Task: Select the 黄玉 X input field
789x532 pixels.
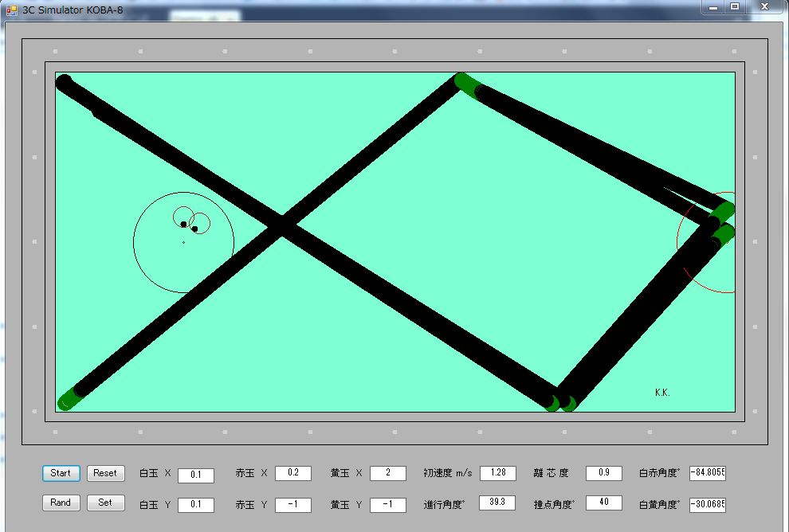Action: pos(388,473)
